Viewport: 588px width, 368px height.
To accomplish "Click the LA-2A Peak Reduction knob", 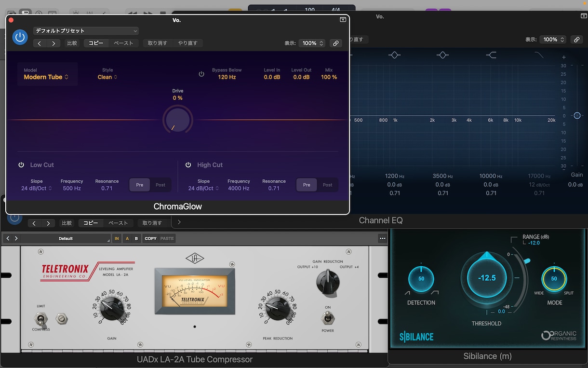I will 278,309.
